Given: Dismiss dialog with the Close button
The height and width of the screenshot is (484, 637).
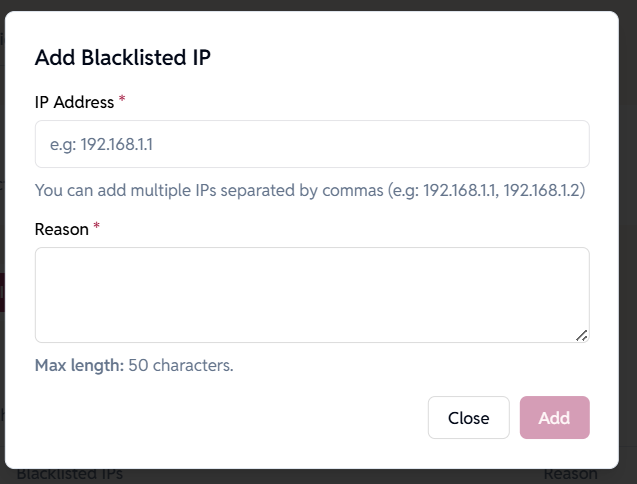Looking at the screenshot, I should click(x=468, y=418).
